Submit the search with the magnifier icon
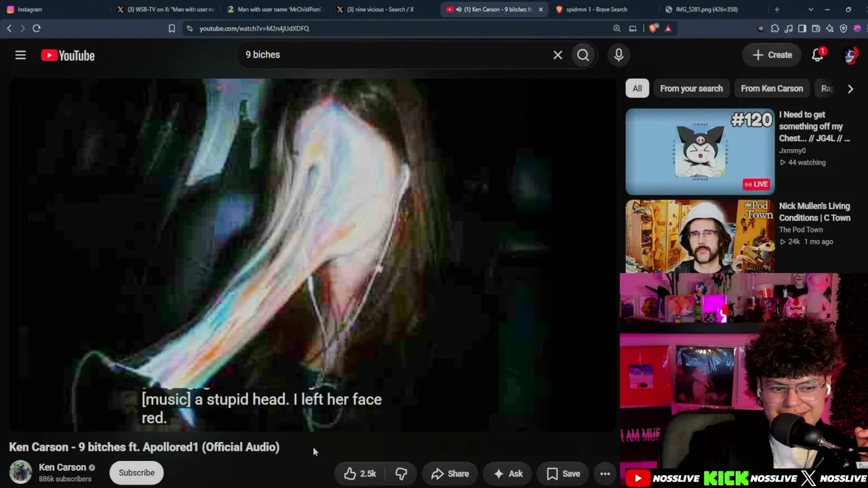The image size is (868, 488). tap(583, 55)
